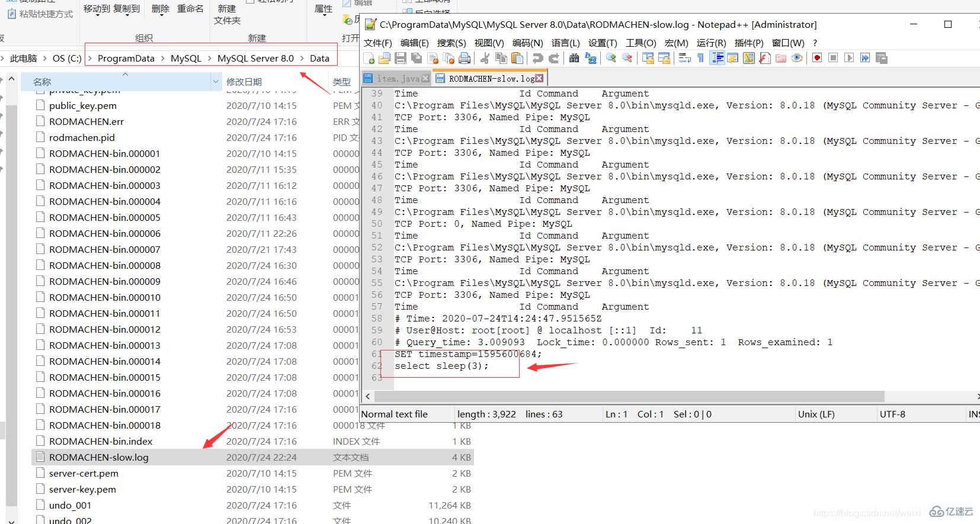The width and height of the screenshot is (980, 524).
Task: Click Unix (LF) in the status bar
Action: pos(816,414)
